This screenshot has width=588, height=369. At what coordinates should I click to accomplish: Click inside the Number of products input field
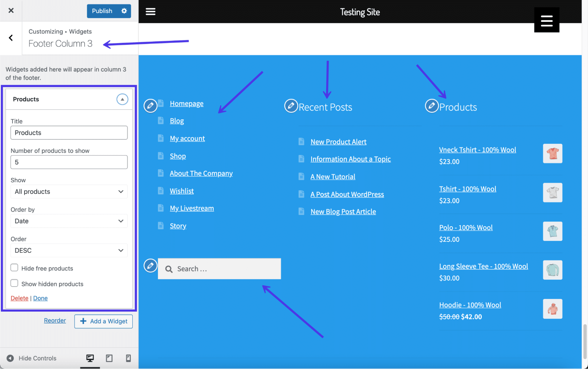(69, 162)
